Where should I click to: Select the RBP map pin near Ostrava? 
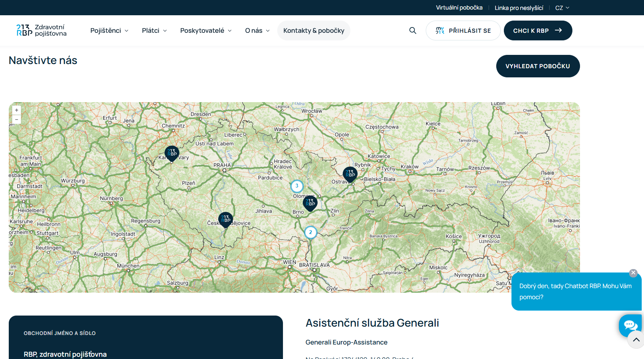(350, 174)
